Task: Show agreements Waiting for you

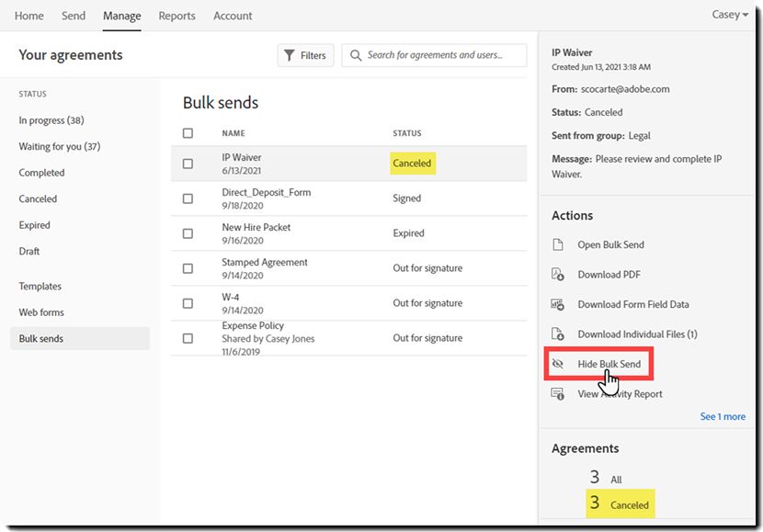Action: 60,147
